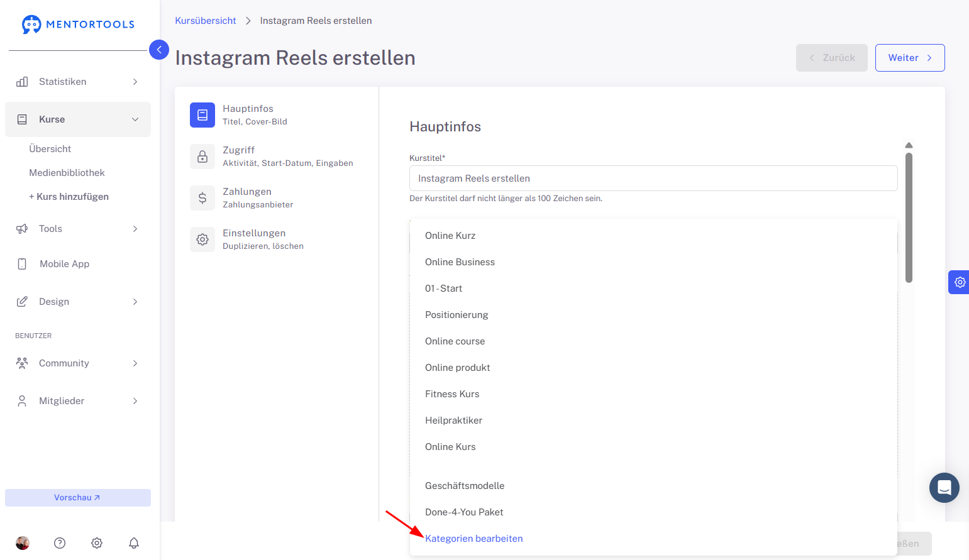
Task: Choose Online Business from the list
Action: [x=460, y=262]
